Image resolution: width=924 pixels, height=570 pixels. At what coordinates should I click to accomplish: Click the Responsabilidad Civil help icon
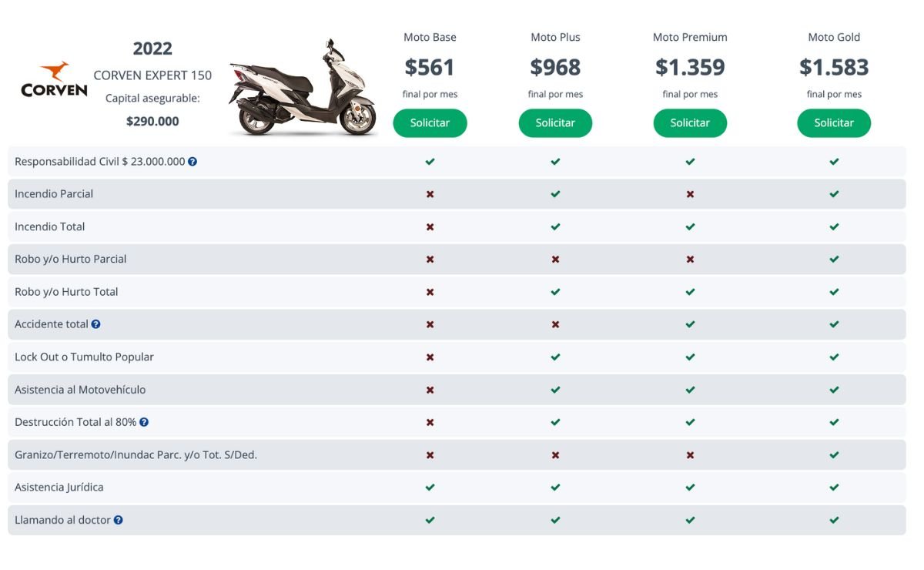pyautogui.click(x=192, y=162)
